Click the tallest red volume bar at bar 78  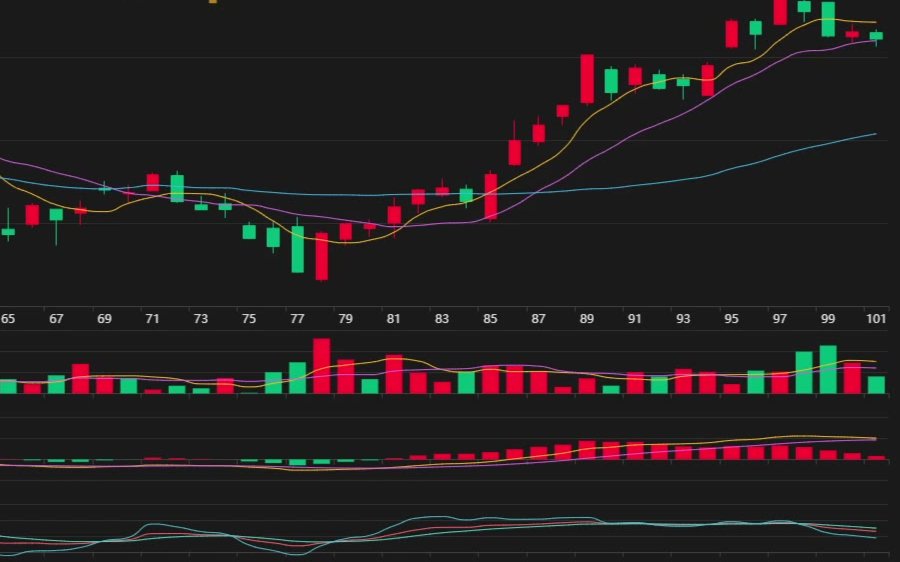pos(321,366)
